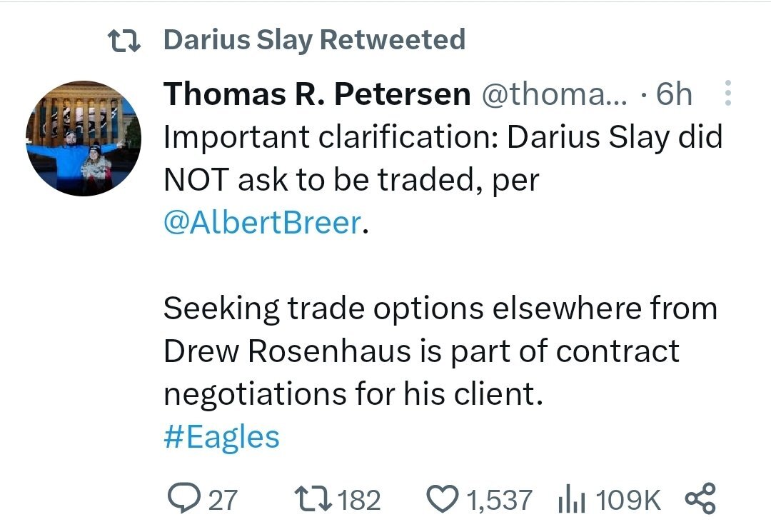The height and width of the screenshot is (532, 771).
Task: Click the 182 retweets count
Action: click(358, 499)
